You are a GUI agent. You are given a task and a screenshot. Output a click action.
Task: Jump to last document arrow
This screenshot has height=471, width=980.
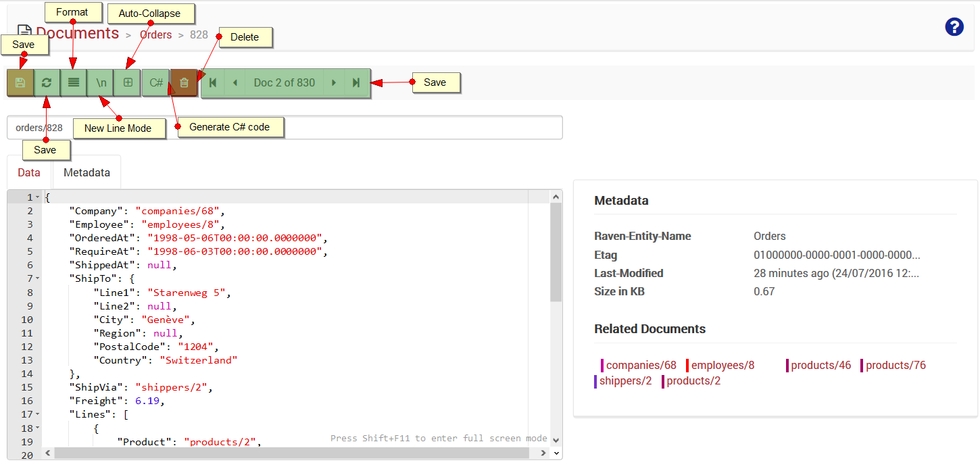click(356, 82)
